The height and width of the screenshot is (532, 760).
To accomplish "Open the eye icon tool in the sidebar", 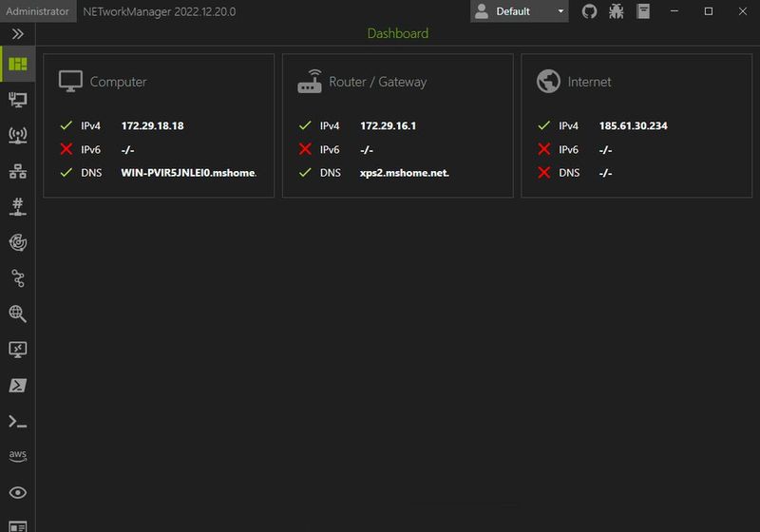I will 18,493.
